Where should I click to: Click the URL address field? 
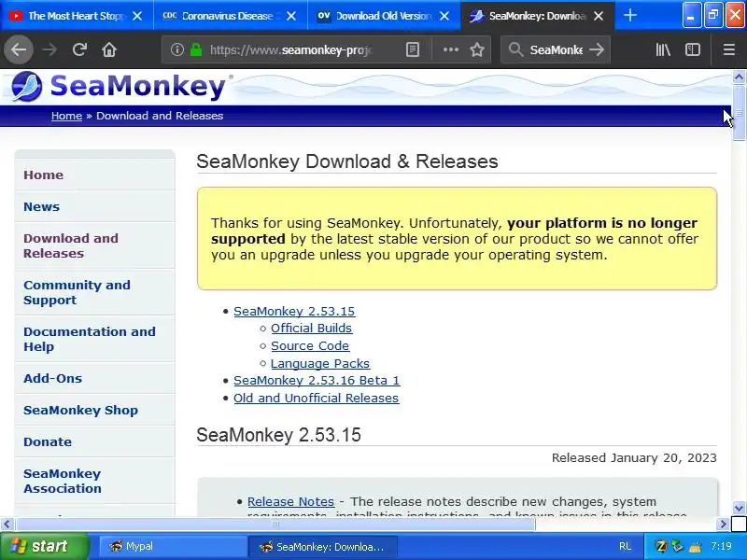pos(290,49)
